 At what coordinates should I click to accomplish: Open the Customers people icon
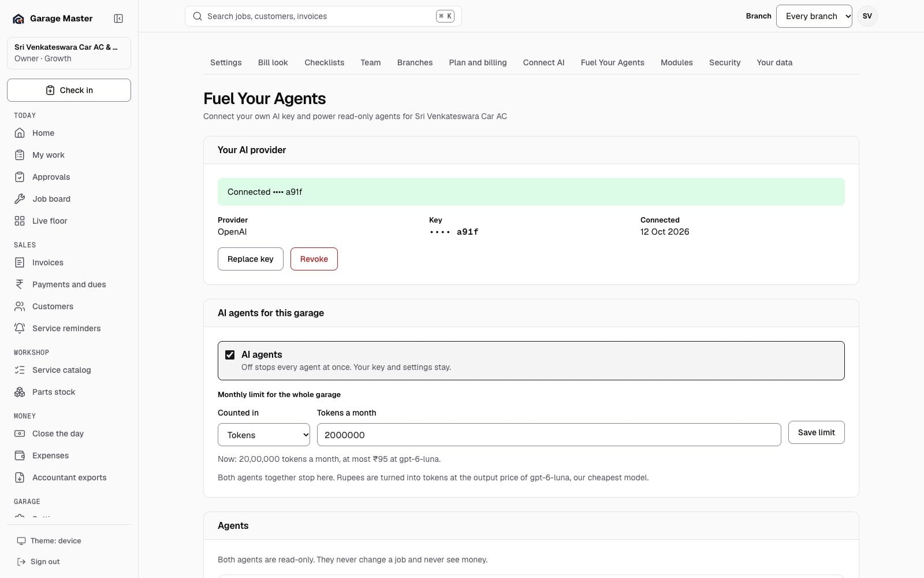pyautogui.click(x=20, y=306)
